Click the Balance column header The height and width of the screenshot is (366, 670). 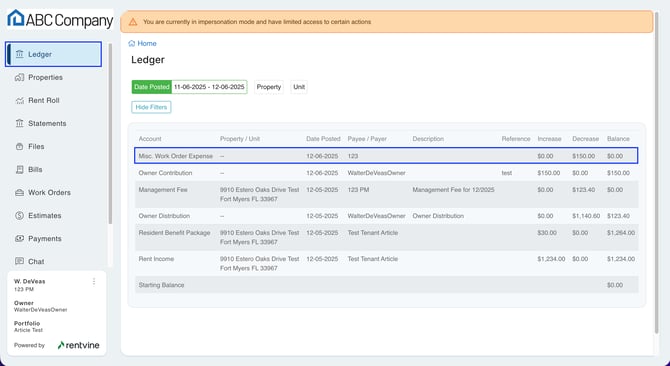click(618, 139)
